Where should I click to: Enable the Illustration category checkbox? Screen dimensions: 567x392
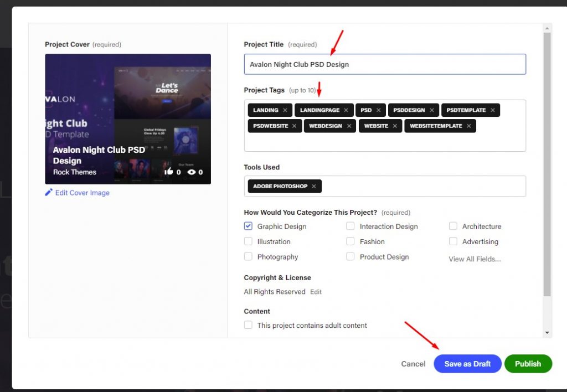click(x=248, y=241)
